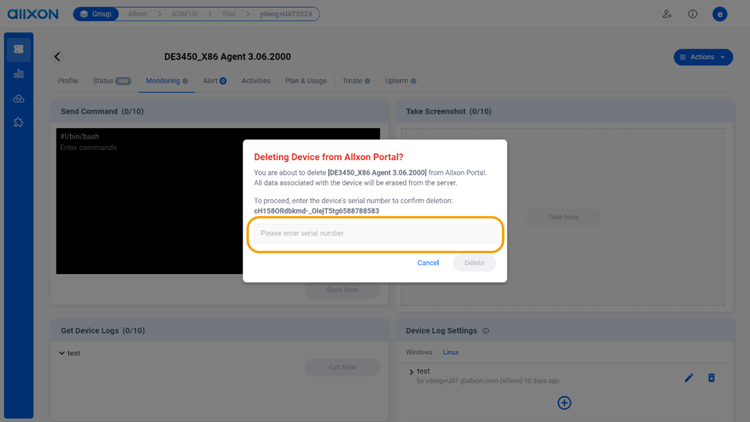The width and height of the screenshot is (750, 422).
Task: Click the add user icon
Action: [x=667, y=14]
